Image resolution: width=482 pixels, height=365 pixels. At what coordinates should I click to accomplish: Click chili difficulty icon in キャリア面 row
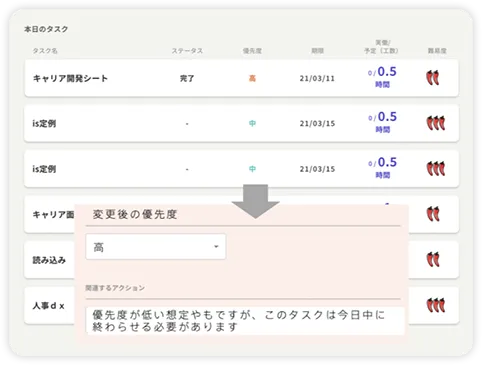coord(433,214)
